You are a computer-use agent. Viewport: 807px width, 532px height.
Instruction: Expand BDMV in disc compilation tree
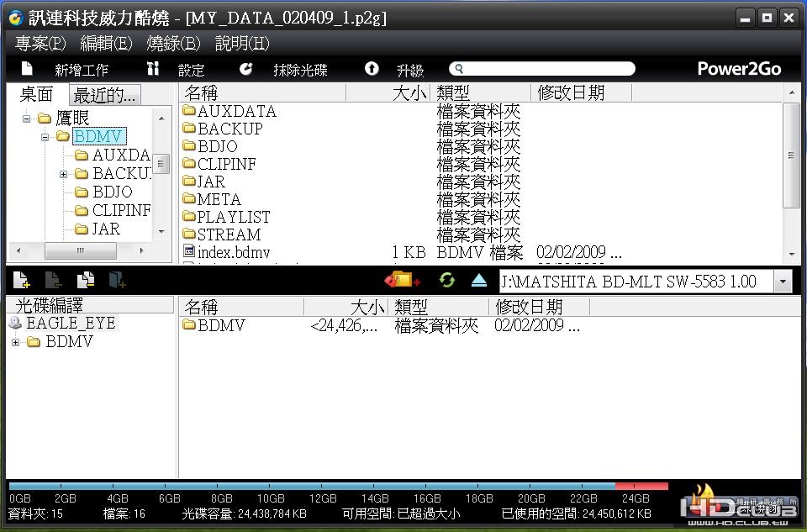point(15,342)
